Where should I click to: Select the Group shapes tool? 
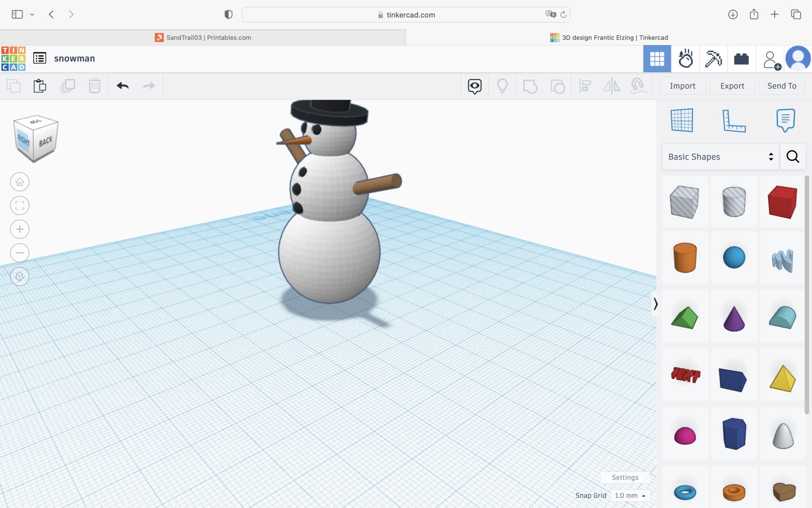(530, 86)
